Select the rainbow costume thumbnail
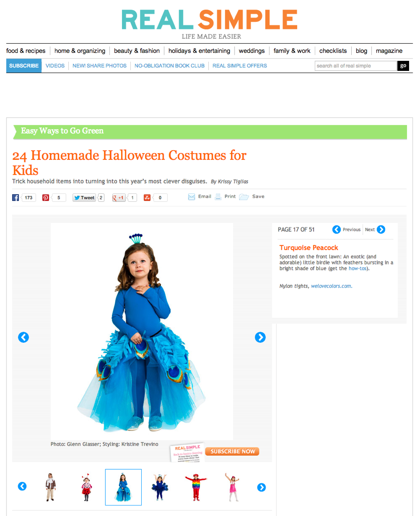Image resolution: width=420 pixels, height=516 pixels. click(196, 487)
